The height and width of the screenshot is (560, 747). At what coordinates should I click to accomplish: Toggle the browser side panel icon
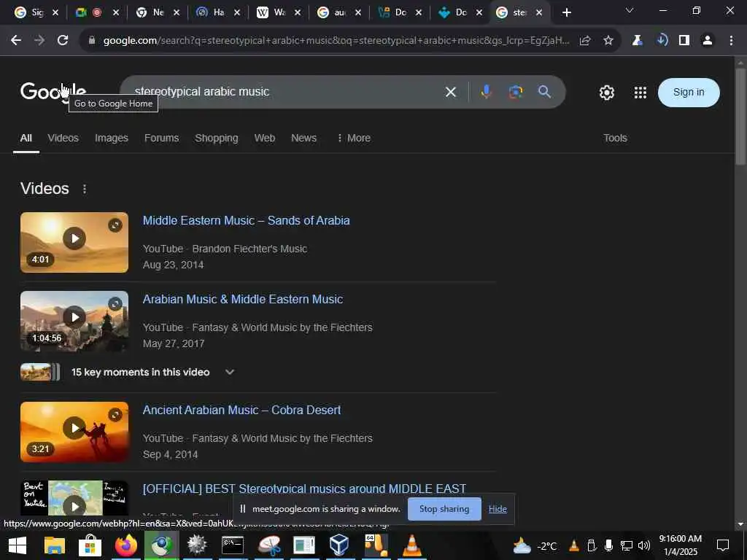(x=684, y=41)
